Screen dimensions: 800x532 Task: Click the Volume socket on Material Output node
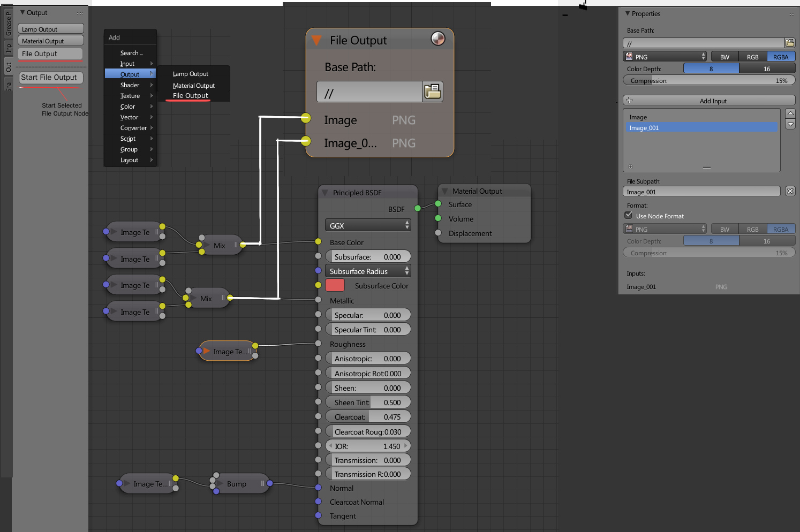coord(438,218)
